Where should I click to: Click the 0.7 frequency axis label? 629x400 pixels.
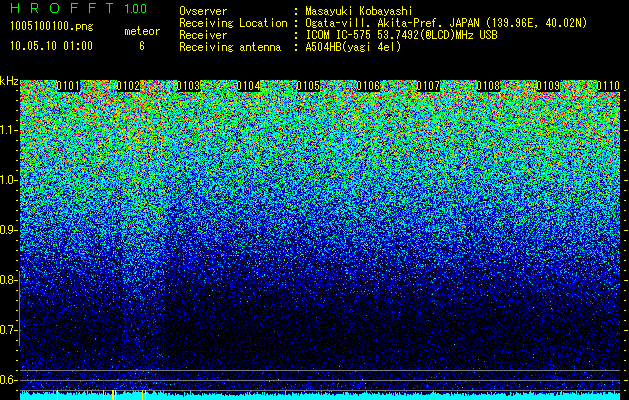[9, 330]
